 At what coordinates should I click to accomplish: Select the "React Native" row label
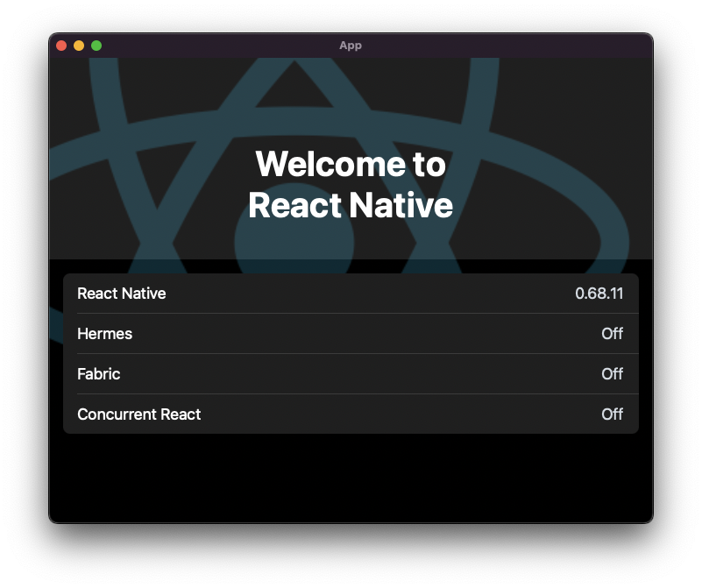121,294
